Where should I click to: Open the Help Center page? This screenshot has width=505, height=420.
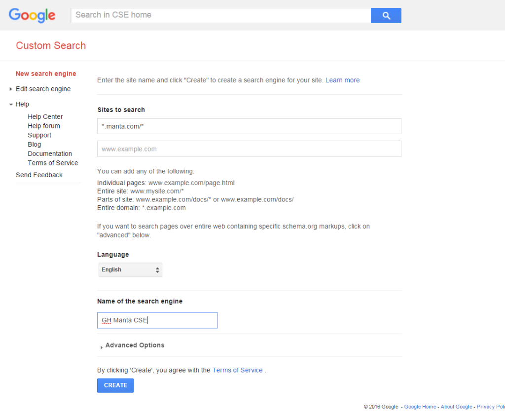tap(45, 116)
